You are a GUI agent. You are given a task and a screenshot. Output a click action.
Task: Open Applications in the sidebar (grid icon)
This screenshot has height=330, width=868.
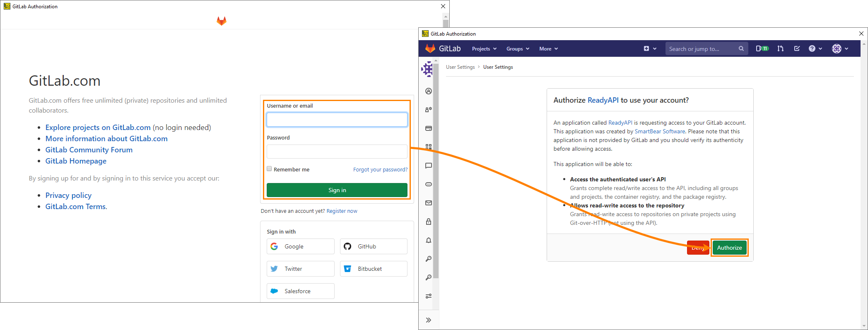pos(429,147)
